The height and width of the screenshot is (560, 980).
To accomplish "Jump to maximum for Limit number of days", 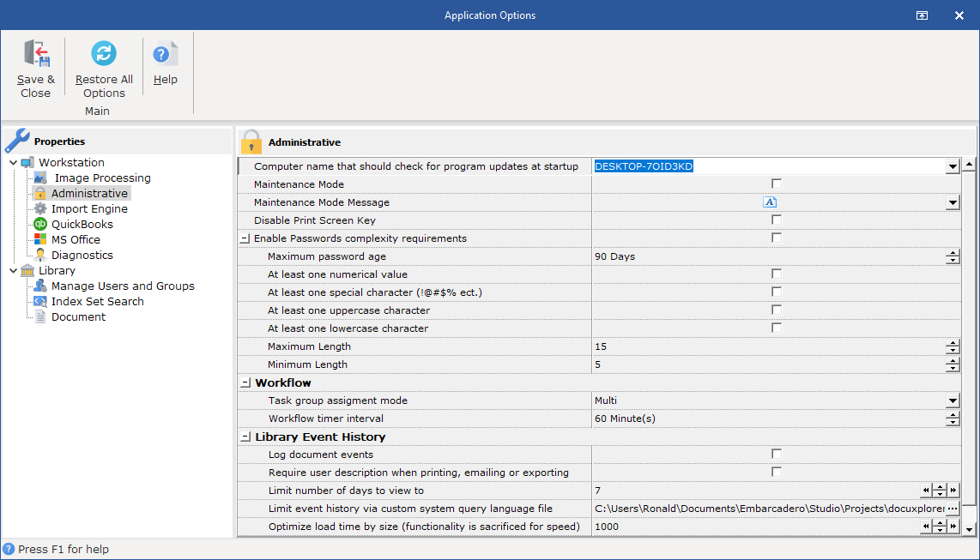I will [953, 491].
